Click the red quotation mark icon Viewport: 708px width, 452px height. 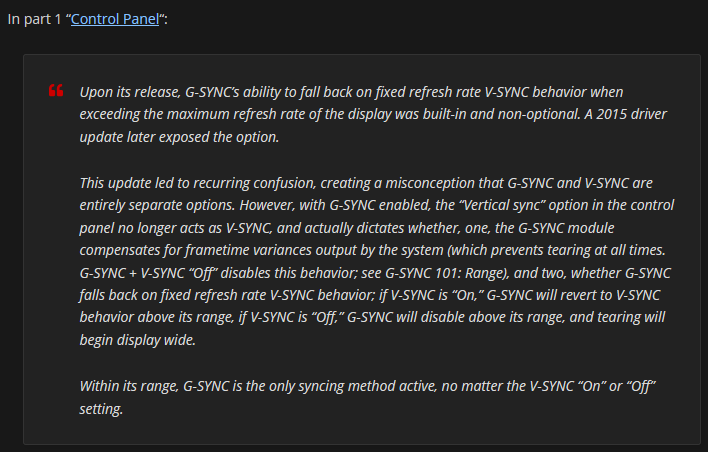pos(56,90)
